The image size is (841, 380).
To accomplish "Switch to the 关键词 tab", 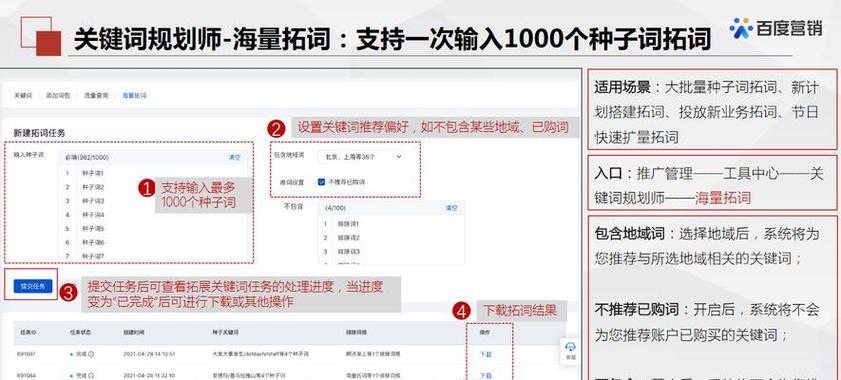I will (23, 96).
